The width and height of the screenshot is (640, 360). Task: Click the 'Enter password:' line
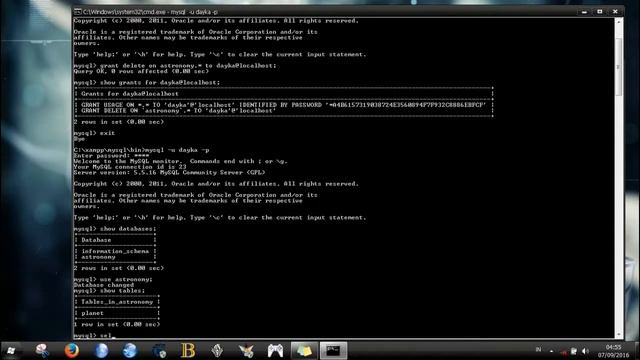[111, 156]
